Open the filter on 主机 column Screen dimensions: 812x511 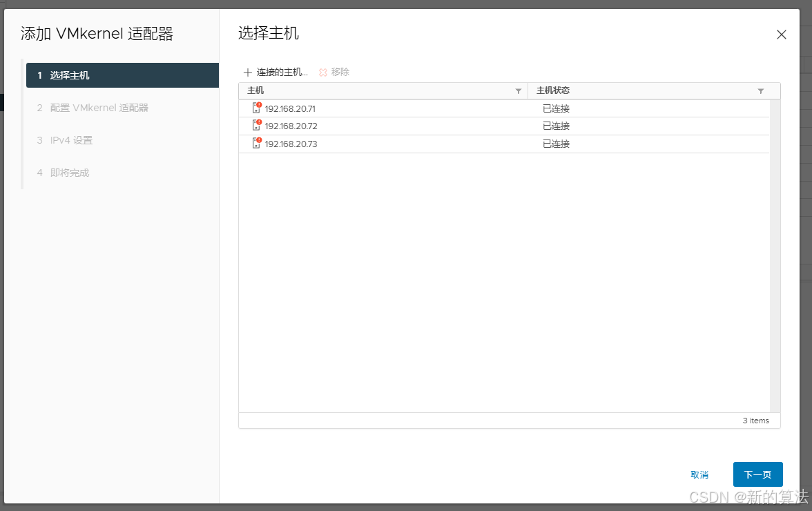519,91
